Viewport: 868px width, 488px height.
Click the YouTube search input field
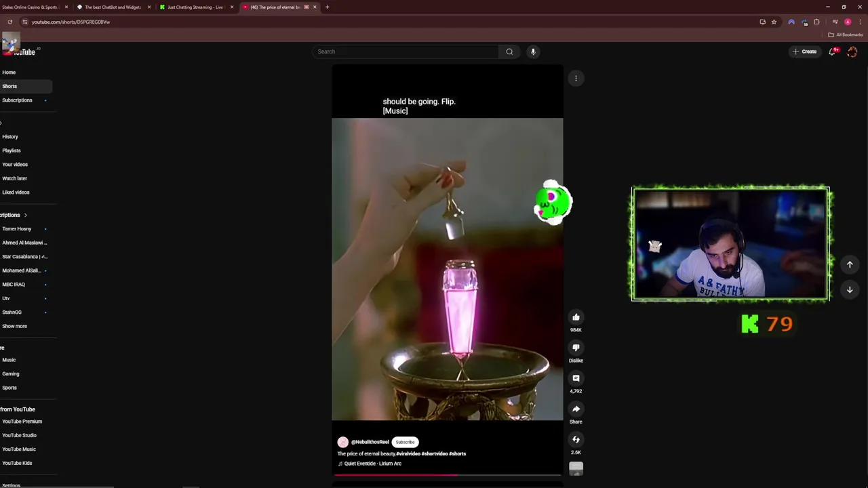[406, 52]
